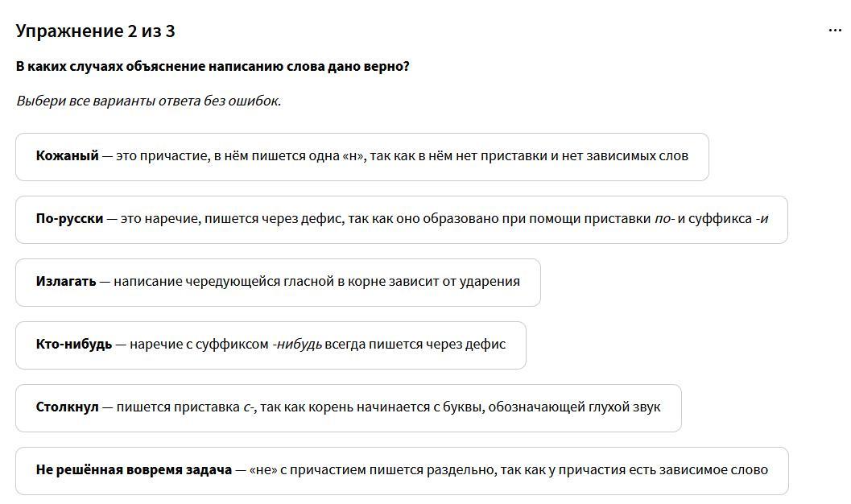The image size is (851, 504).
Task: Click the heading Упражнение 2 из 3
Action: (x=95, y=31)
